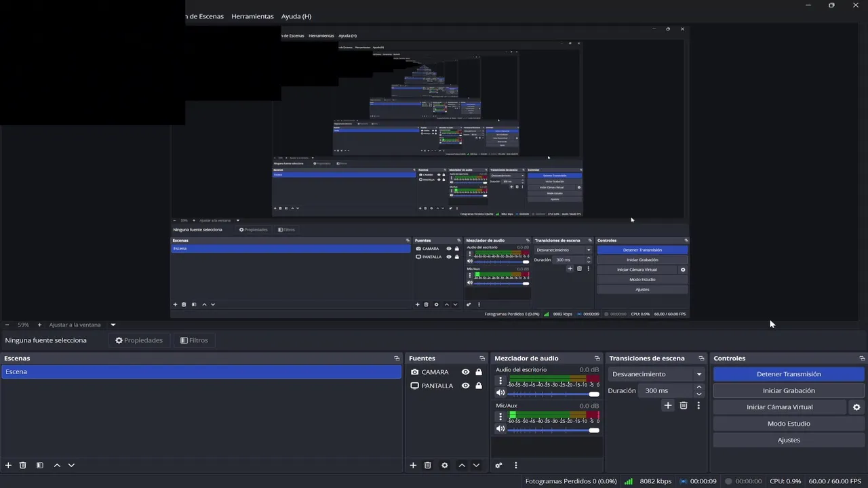Click the 300 ms duration field

point(666,390)
